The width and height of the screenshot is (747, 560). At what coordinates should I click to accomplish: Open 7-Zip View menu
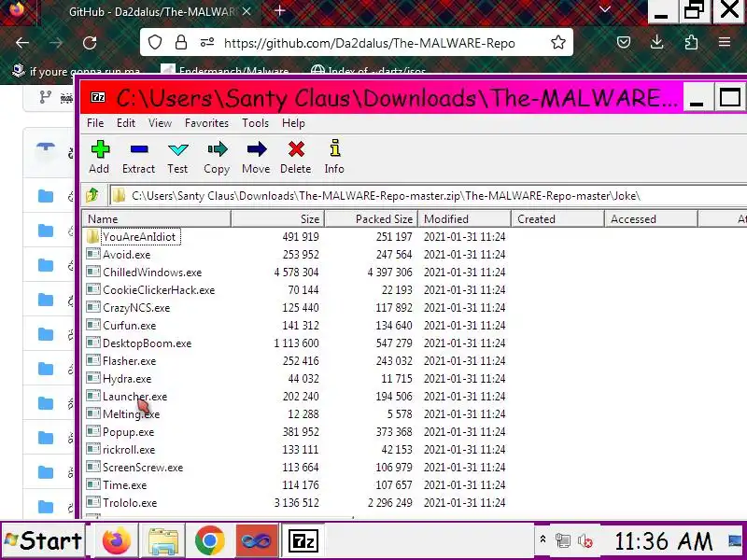pos(160,123)
